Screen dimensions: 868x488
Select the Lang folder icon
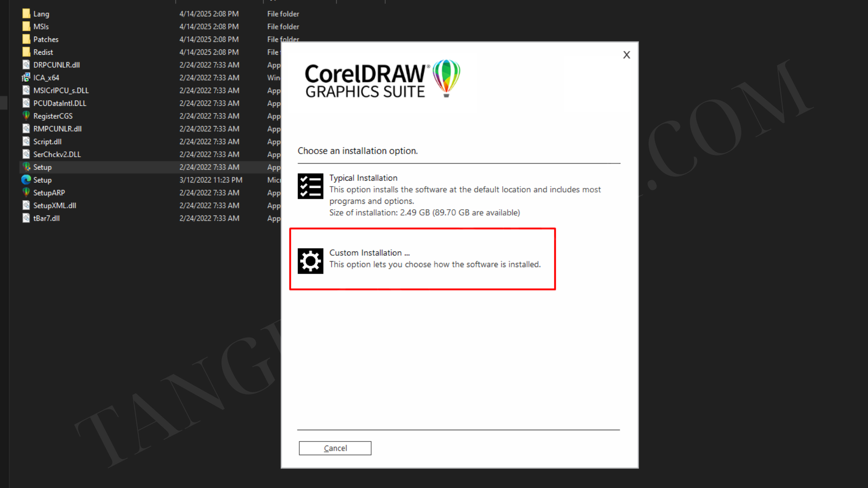tap(26, 14)
